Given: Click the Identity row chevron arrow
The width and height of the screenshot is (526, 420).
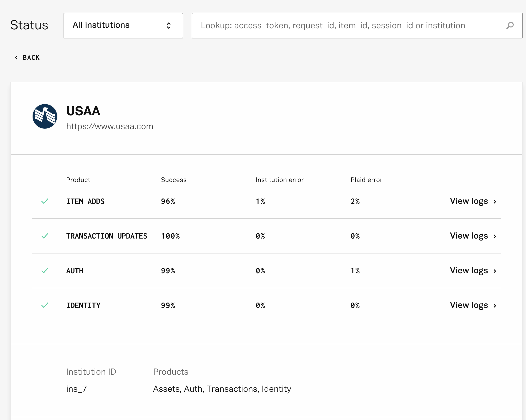Looking at the screenshot, I should [495, 306].
